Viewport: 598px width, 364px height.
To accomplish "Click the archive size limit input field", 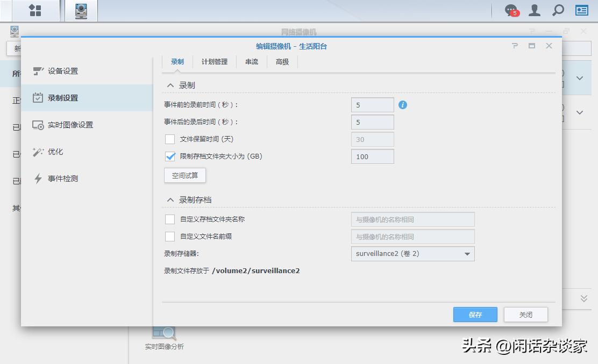I will coord(372,156).
